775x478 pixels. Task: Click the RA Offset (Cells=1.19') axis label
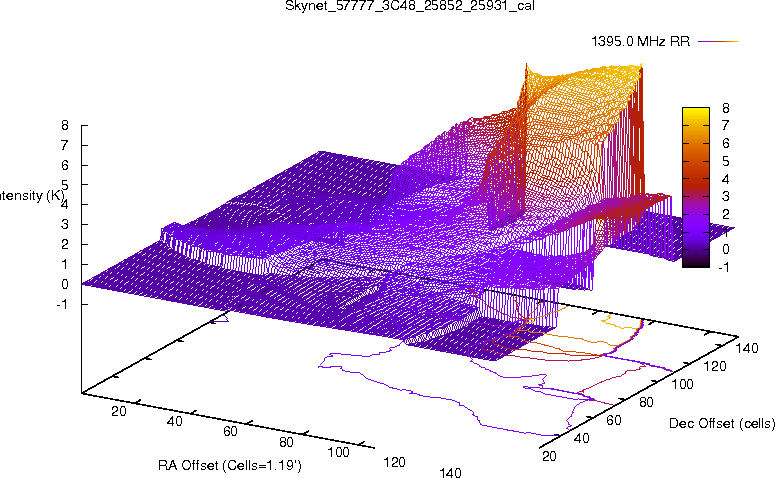tap(230, 465)
